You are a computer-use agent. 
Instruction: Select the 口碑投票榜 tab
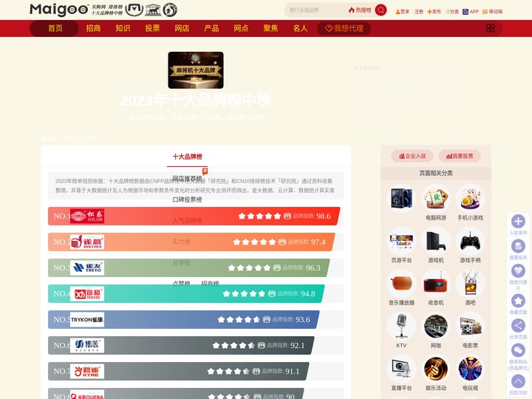click(187, 199)
